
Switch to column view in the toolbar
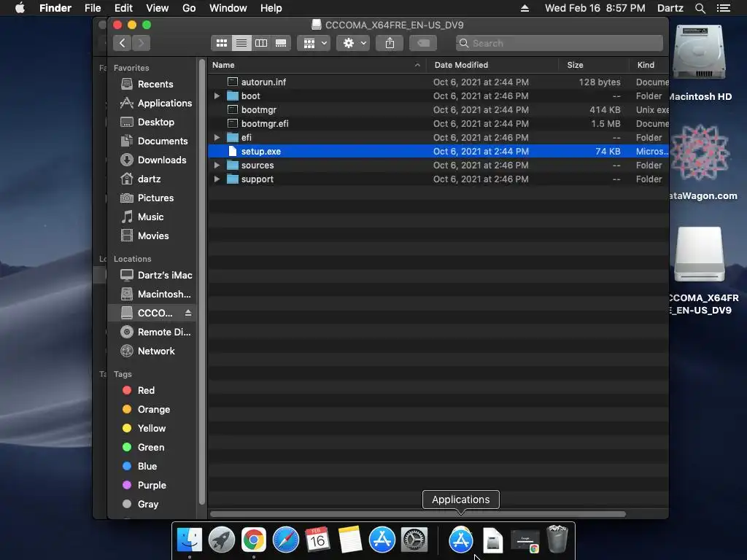coord(261,43)
